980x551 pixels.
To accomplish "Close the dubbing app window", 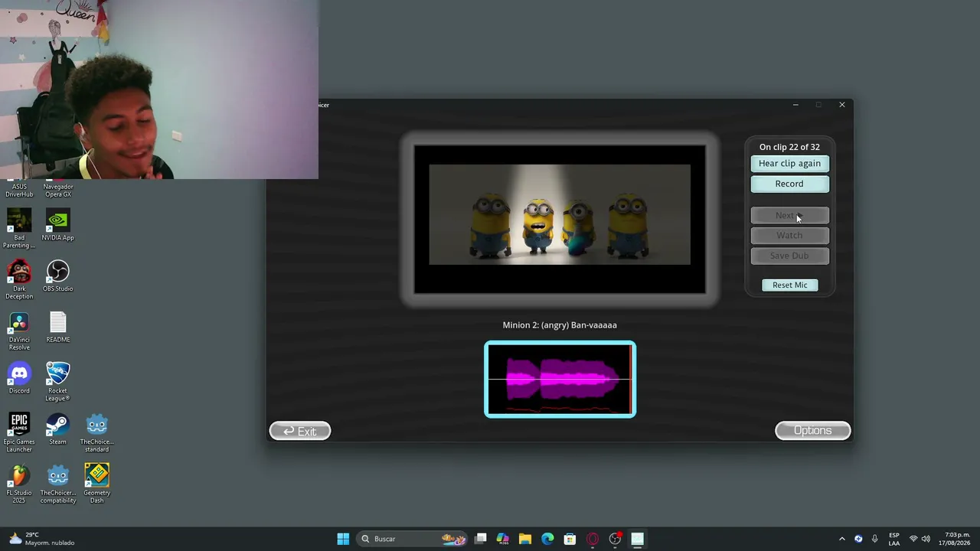I will (842, 105).
